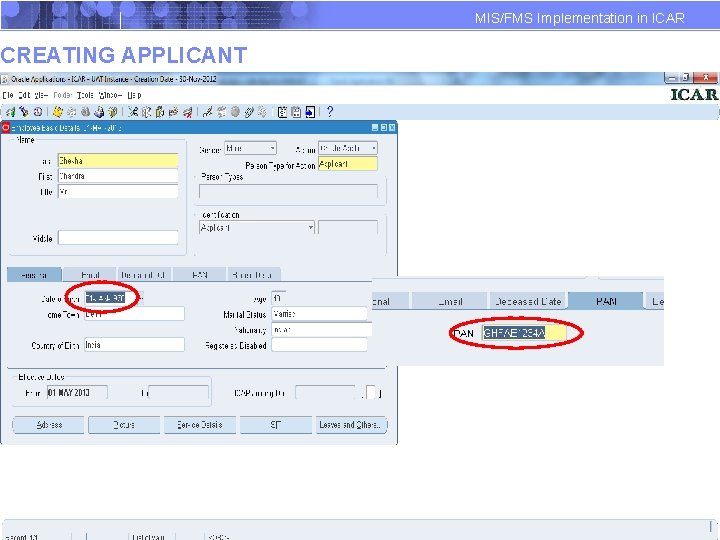
Task: Click the Translations globe icon
Action: click(235, 112)
